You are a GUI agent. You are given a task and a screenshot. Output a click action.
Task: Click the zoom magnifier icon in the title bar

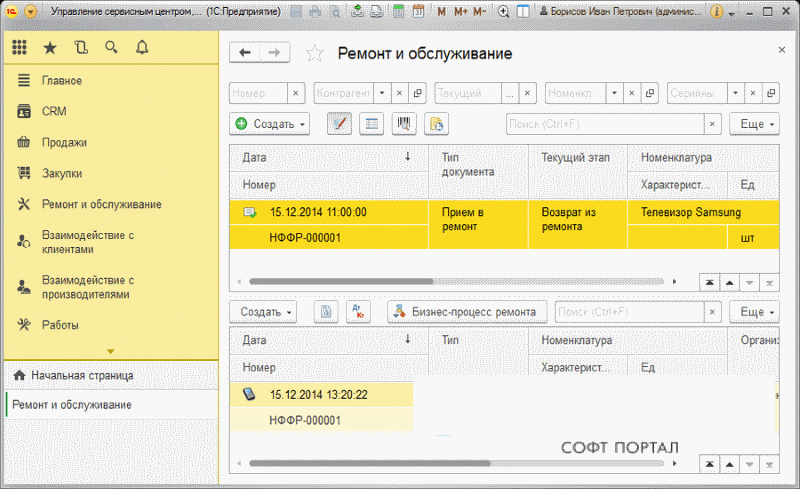coord(504,11)
